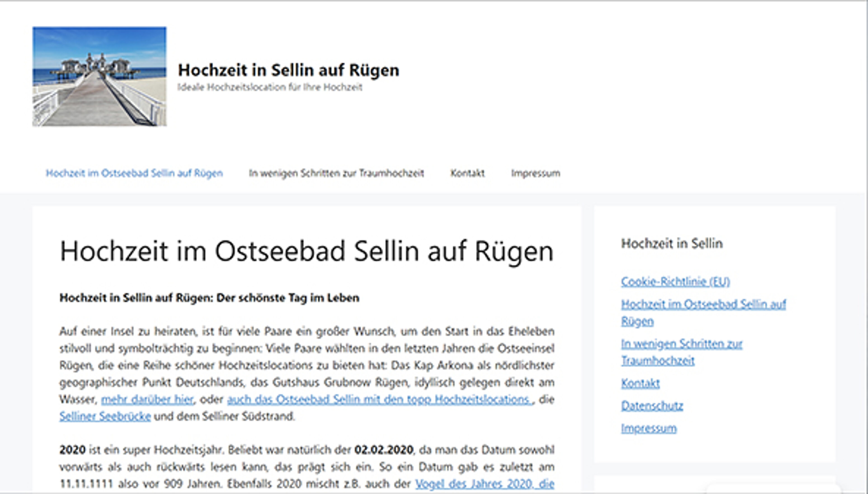Open the 'Kontakt' menu item in navigation
868x494 pixels.
point(468,173)
